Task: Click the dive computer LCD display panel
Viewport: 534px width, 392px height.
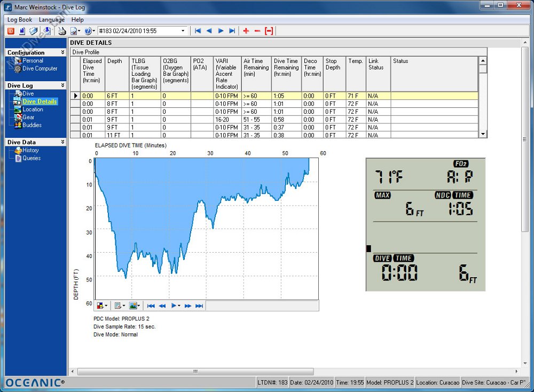Action: pyautogui.click(x=426, y=224)
